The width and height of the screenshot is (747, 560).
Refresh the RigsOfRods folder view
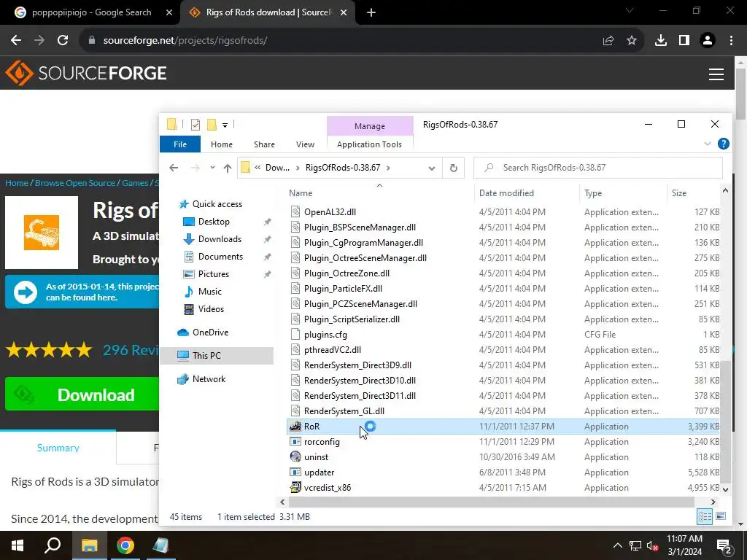click(454, 168)
